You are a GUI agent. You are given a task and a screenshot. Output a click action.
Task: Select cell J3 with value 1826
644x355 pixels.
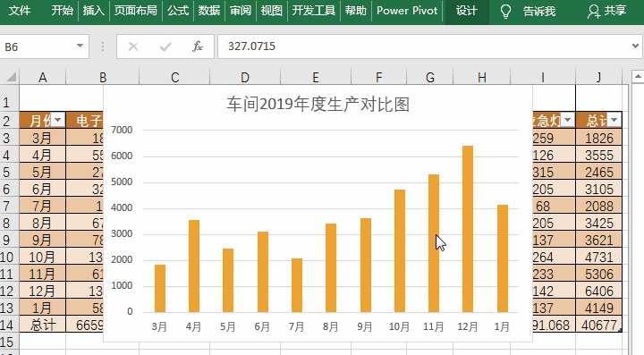pos(598,138)
